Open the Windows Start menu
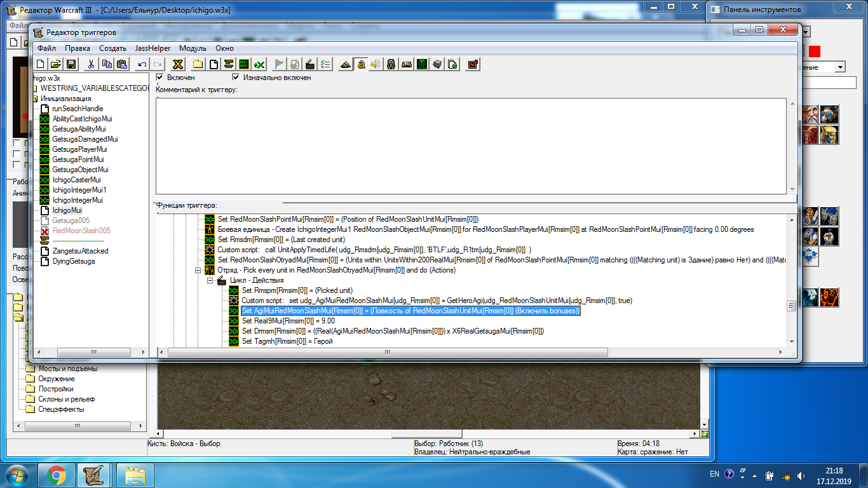 [17, 475]
